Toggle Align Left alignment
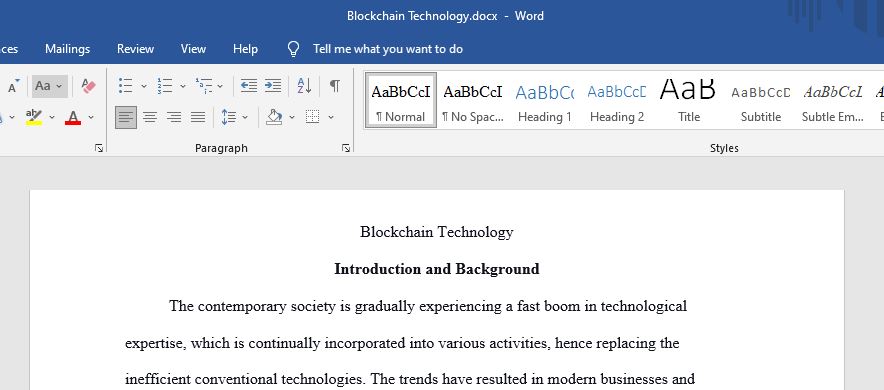The image size is (884, 390). [126, 117]
